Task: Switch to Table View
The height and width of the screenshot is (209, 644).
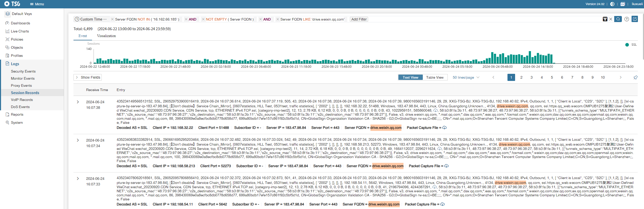Action: point(435,77)
